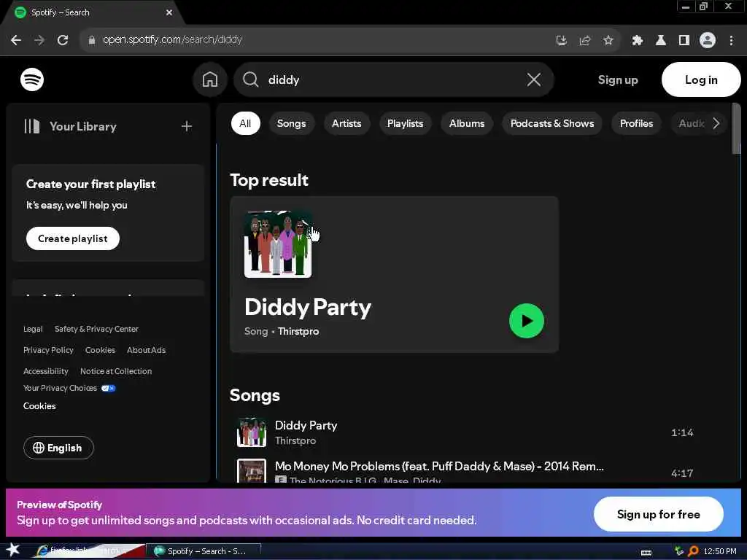Filter results by Playlists

405,123
